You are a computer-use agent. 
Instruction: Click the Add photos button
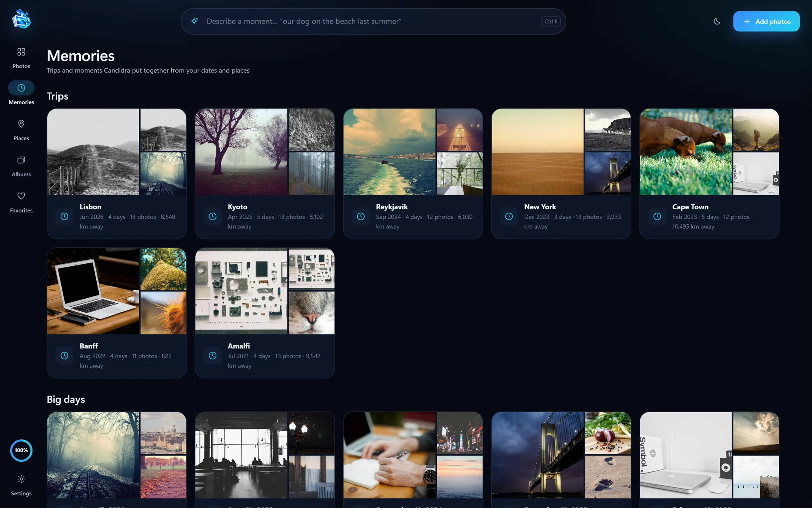click(766, 21)
